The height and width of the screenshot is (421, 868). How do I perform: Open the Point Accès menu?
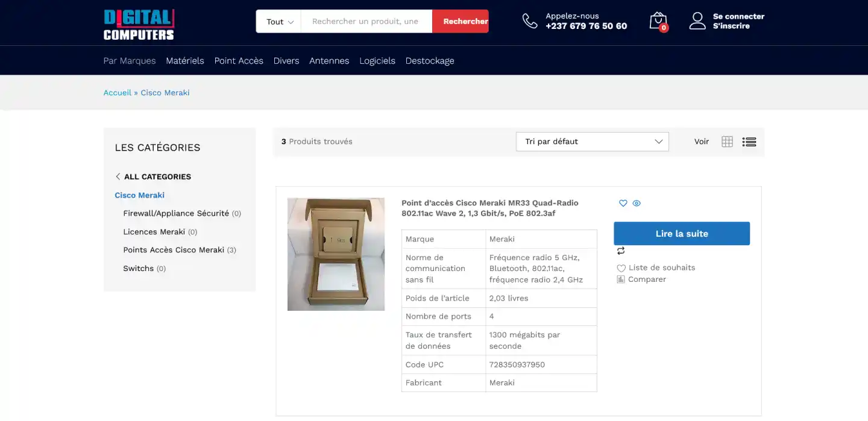[239, 61]
